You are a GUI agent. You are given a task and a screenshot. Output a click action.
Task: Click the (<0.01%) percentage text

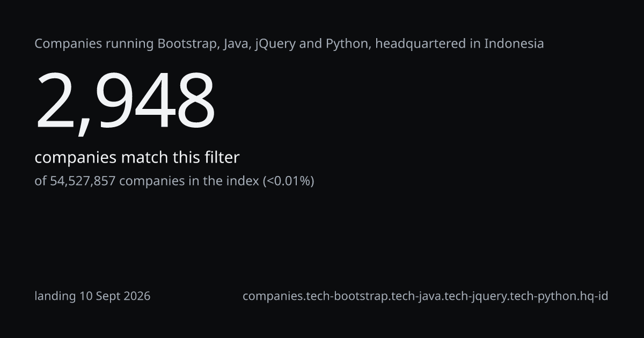[x=289, y=181]
